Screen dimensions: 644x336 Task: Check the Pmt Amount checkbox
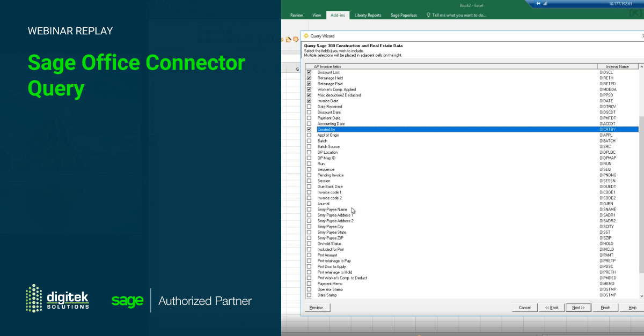click(x=309, y=255)
